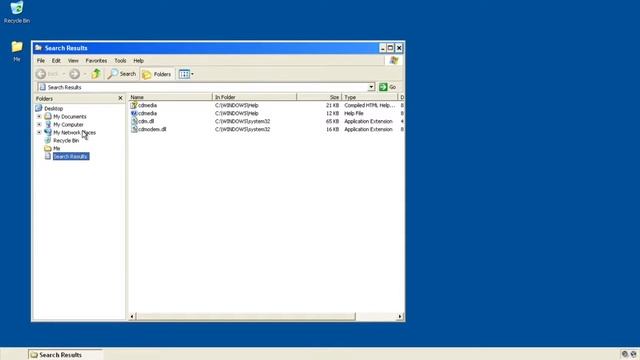640x360 pixels.
Task: Click the first system tray icon
Action: click(624, 354)
